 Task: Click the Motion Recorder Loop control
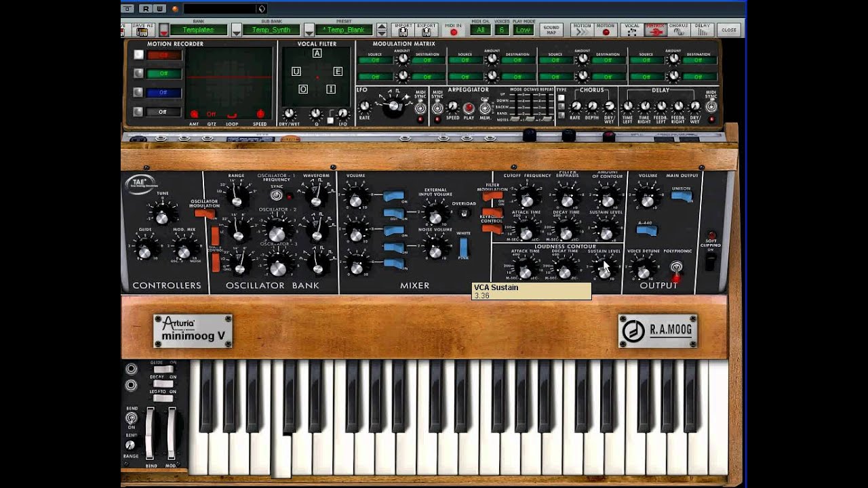(233, 115)
